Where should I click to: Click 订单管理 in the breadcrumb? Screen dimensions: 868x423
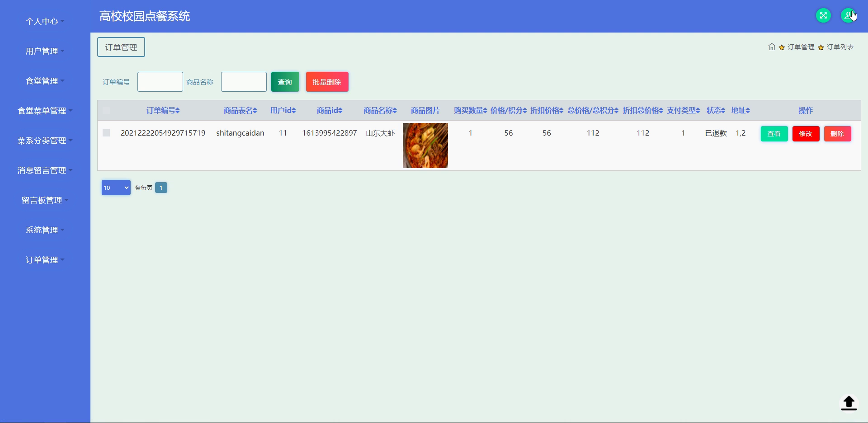(801, 47)
